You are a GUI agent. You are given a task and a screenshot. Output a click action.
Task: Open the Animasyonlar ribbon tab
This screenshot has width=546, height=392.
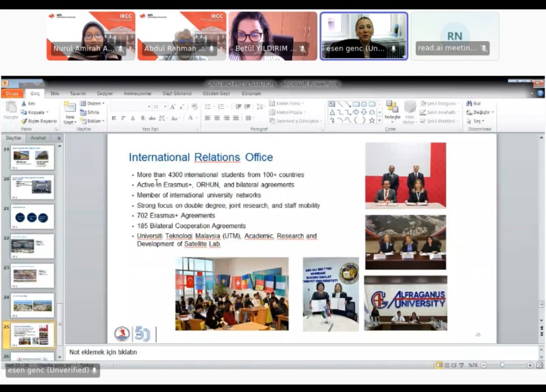[138, 93]
